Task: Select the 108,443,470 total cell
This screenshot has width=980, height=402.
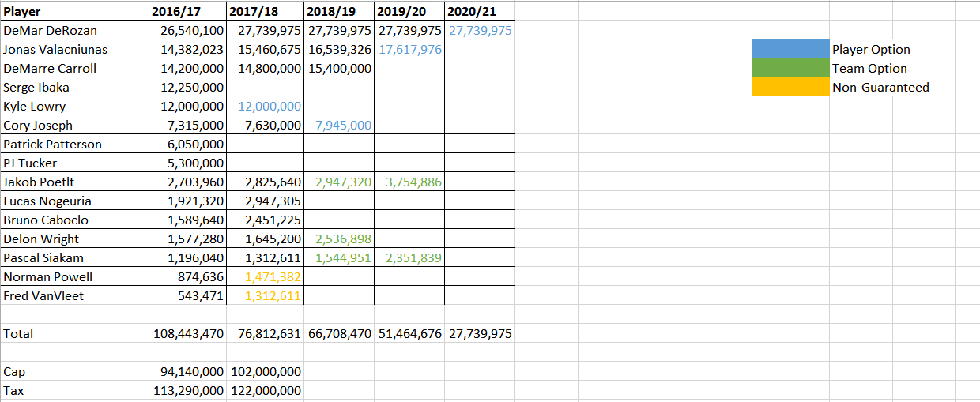Action: (x=187, y=333)
